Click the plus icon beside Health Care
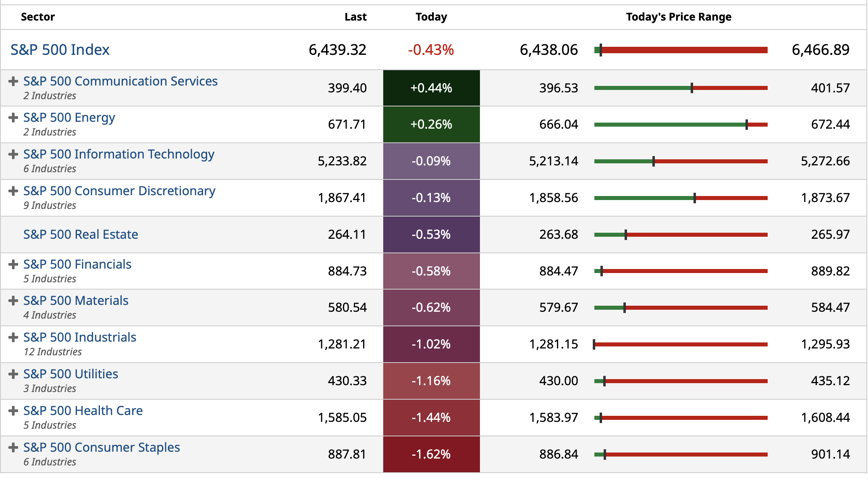Viewport: 868px width, 488px height. coord(13,411)
